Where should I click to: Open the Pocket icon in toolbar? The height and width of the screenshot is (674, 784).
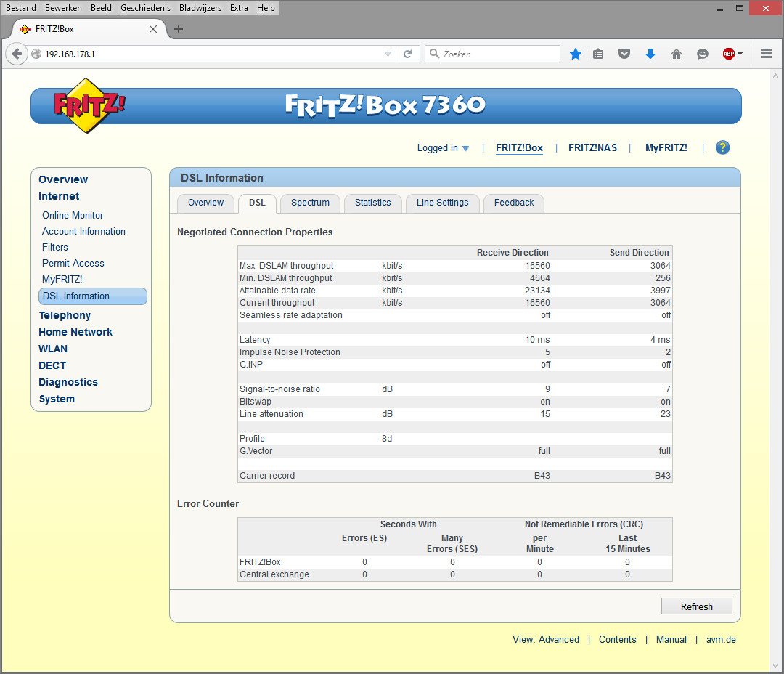(624, 54)
